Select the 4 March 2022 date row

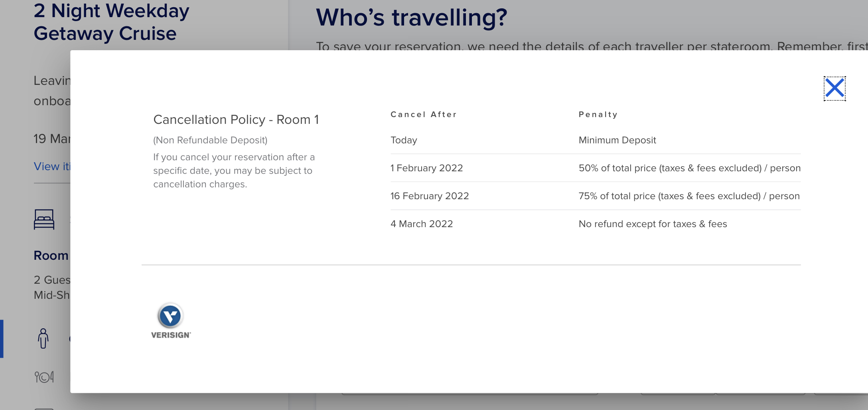pyautogui.click(x=596, y=224)
